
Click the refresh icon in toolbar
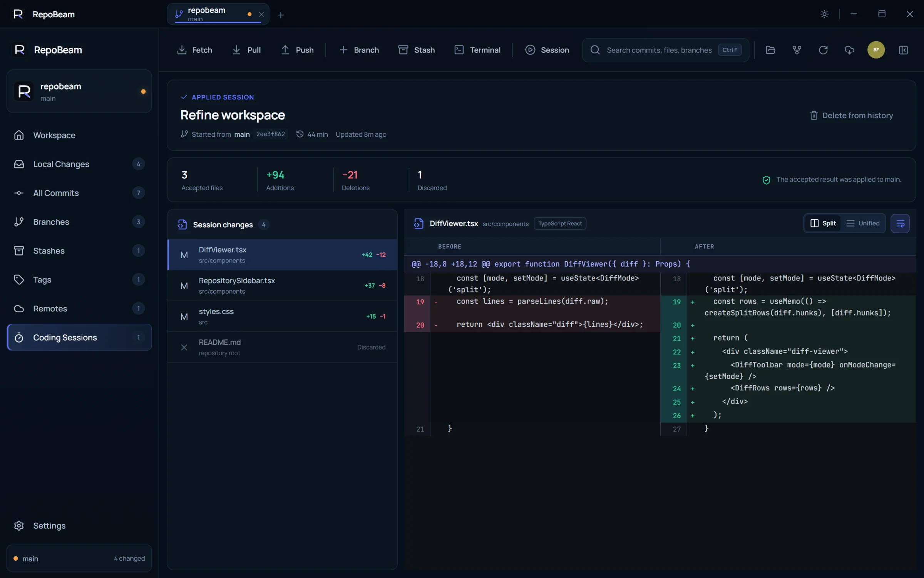pyautogui.click(x=823, y=50)
